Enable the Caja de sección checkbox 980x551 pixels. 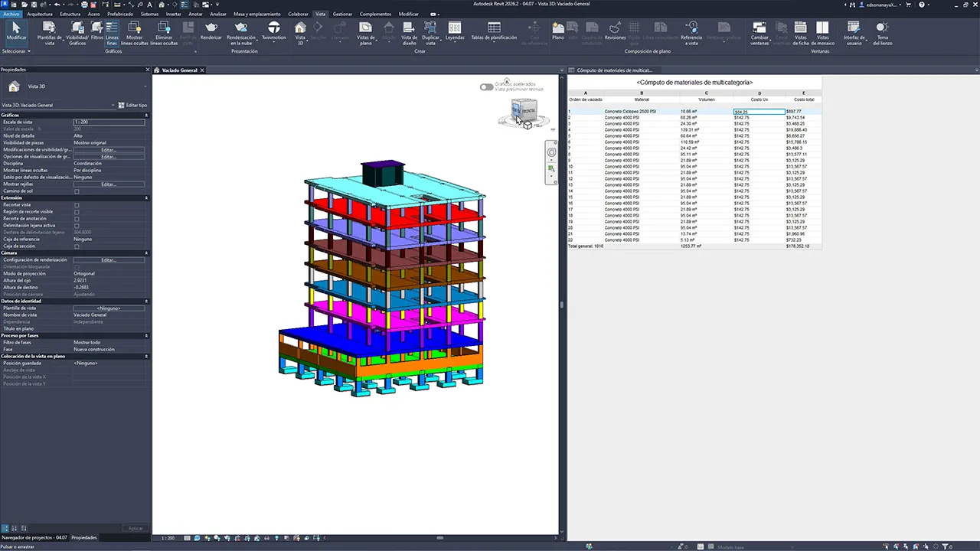(x=77, y=246)
